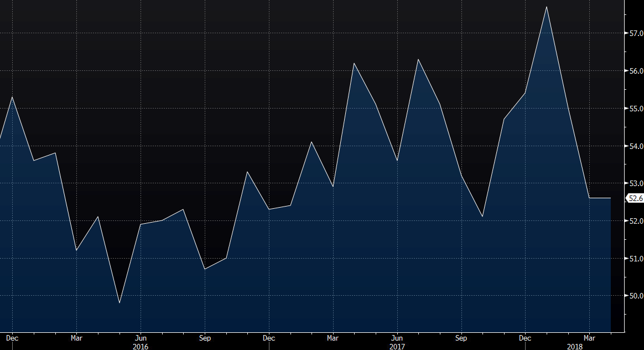The image size is (644, 350).
Task: Click the Mar label beside 2018
Action: coord(589,338)
